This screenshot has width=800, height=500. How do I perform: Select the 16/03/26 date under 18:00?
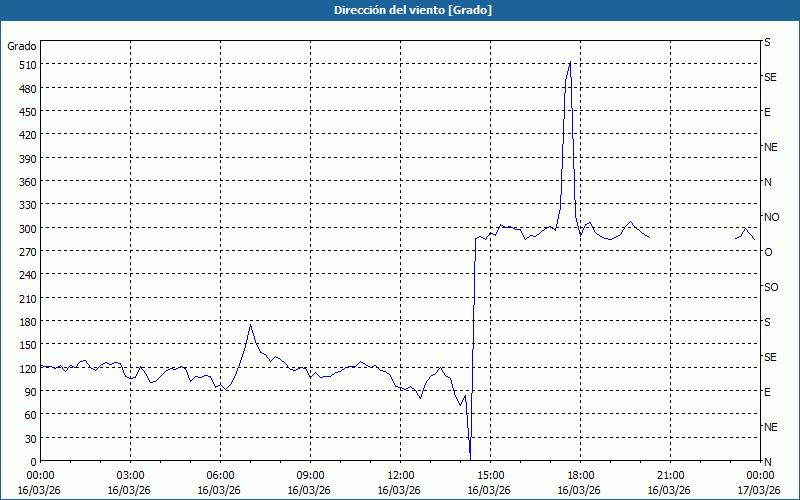(x=579, y=490)
